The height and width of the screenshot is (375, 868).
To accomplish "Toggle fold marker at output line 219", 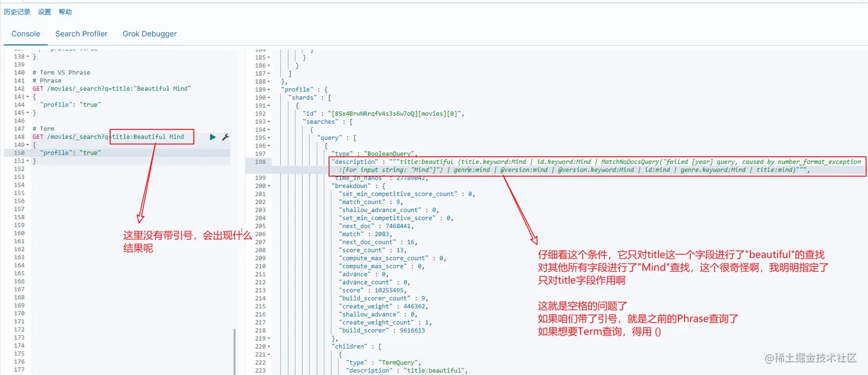I will [x=269, y=339].
